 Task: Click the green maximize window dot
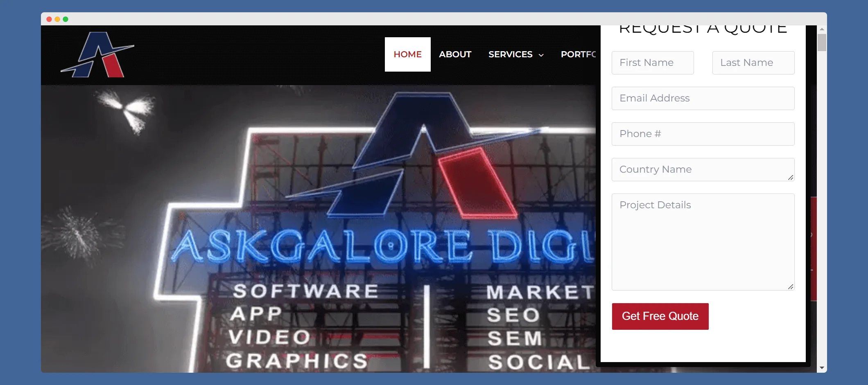pyautogui.click(x=66, y=19)
